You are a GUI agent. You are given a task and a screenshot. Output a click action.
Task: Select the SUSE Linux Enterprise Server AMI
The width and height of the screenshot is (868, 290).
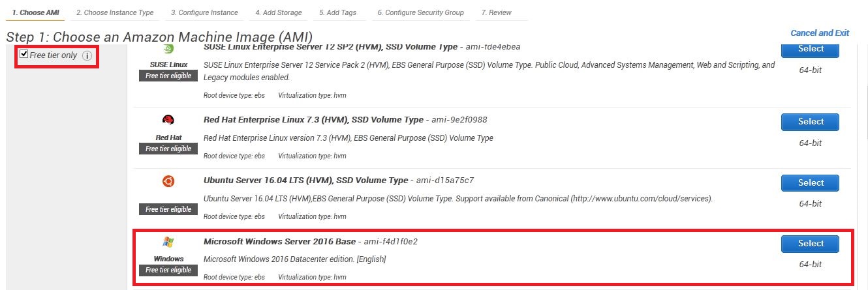tap(810, 50)
